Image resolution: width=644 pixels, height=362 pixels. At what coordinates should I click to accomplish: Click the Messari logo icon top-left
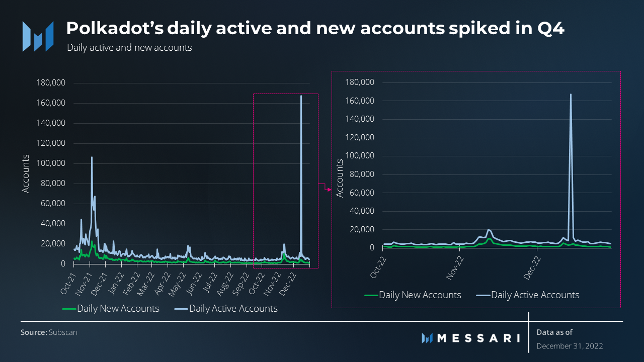[x=38, y=36]
